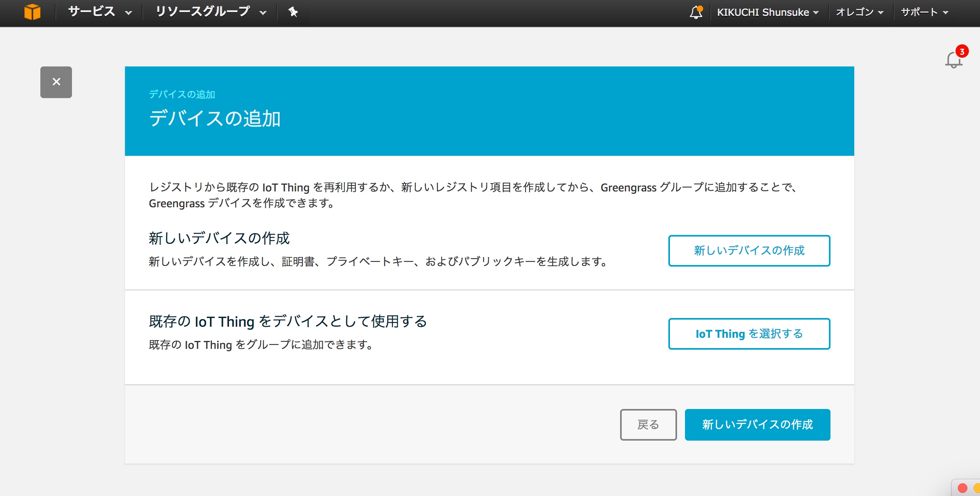Click description about 証明書、プライベートキー
980x496 pixels.
pos(378,261)
